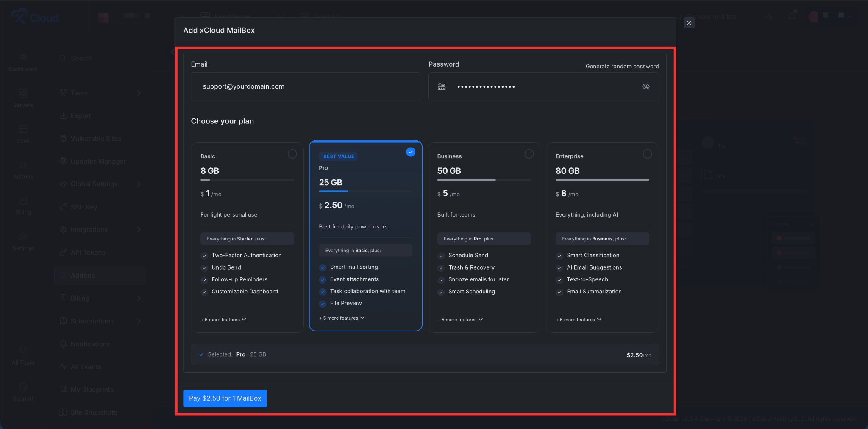Expand 5 more features in the Basic plan
This screenshot has width=868, height=429.
pyautogui.click(x=223, y=320)
